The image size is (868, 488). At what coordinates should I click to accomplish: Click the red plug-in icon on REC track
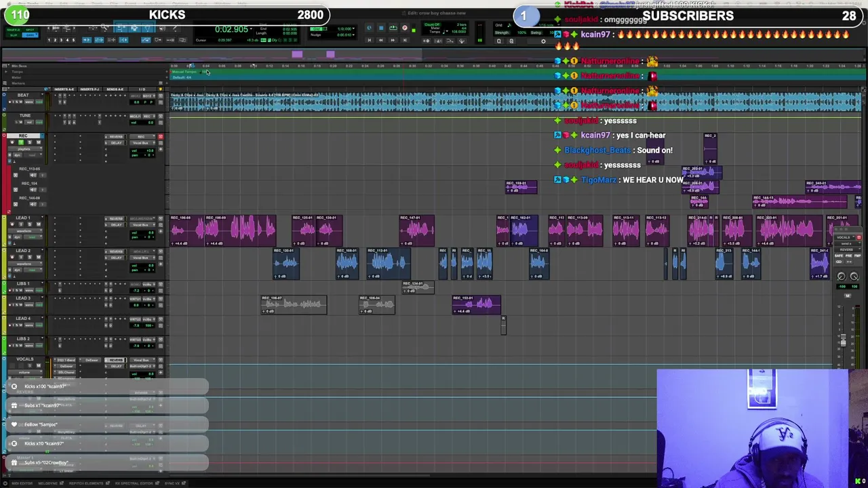[x=160, y=136]
